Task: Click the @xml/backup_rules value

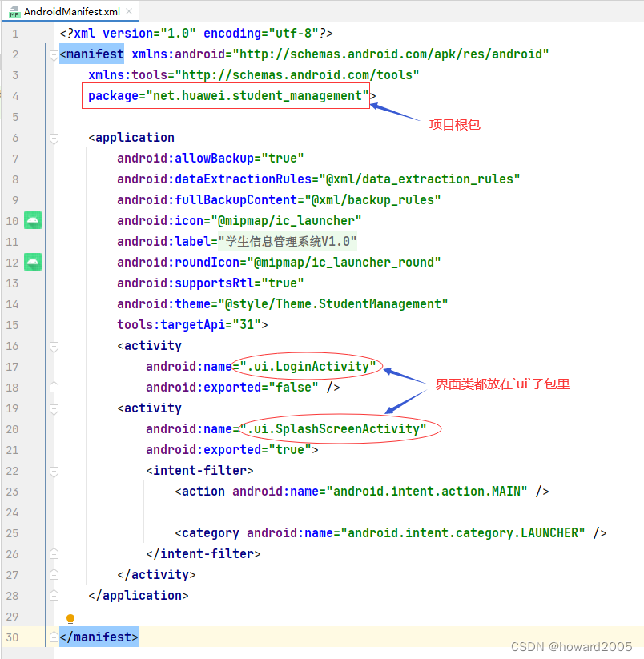Action: (x=373, y=200)
